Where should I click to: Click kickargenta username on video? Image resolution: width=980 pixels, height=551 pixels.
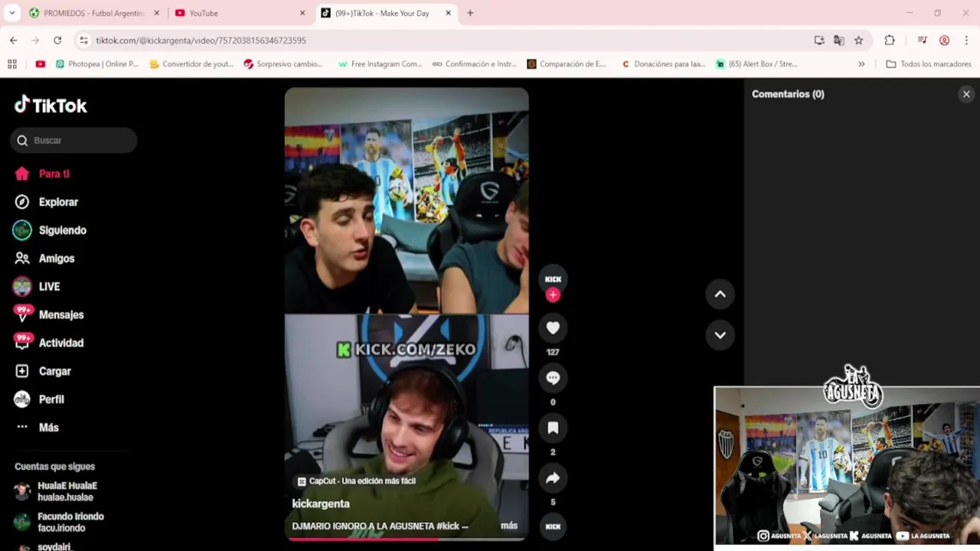pyautogui.click(x=321, y=504)
